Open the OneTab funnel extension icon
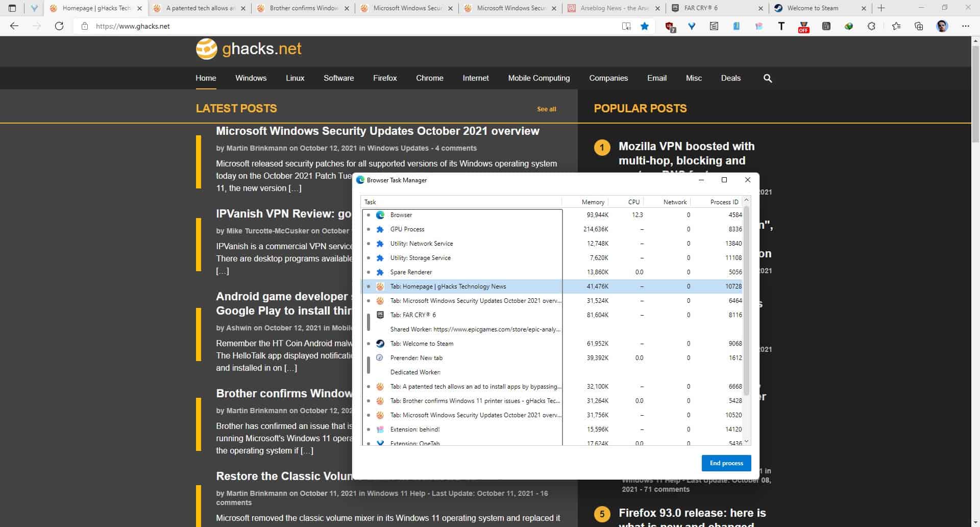 click(x=692, y=26)
